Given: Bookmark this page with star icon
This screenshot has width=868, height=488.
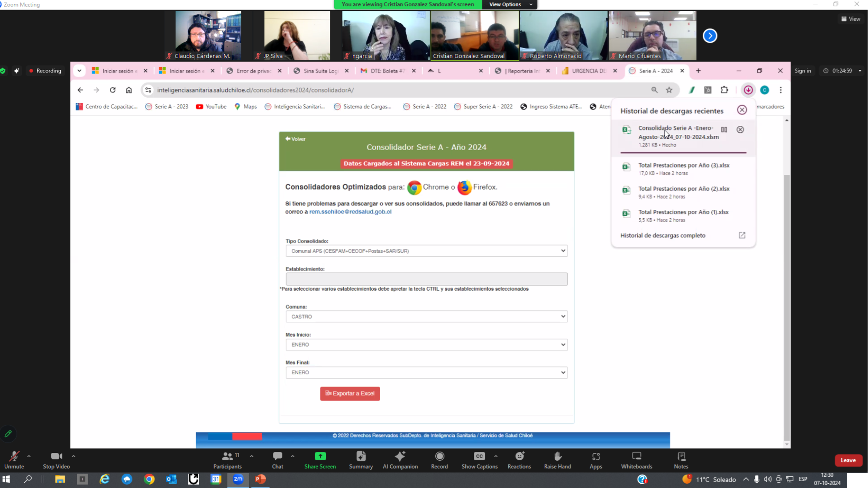Looking at the screenshot, I should (669, 90).
